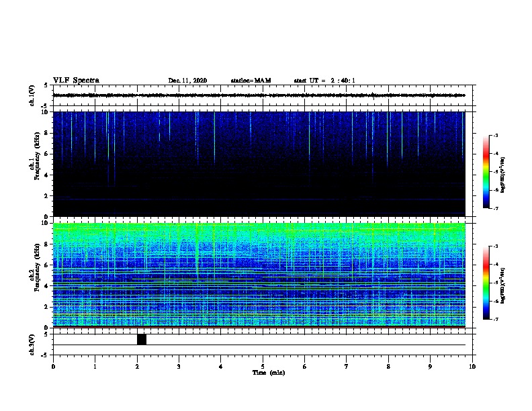
Task: Click the time axis tick label "7"
Action: click(x=347, y=367)
